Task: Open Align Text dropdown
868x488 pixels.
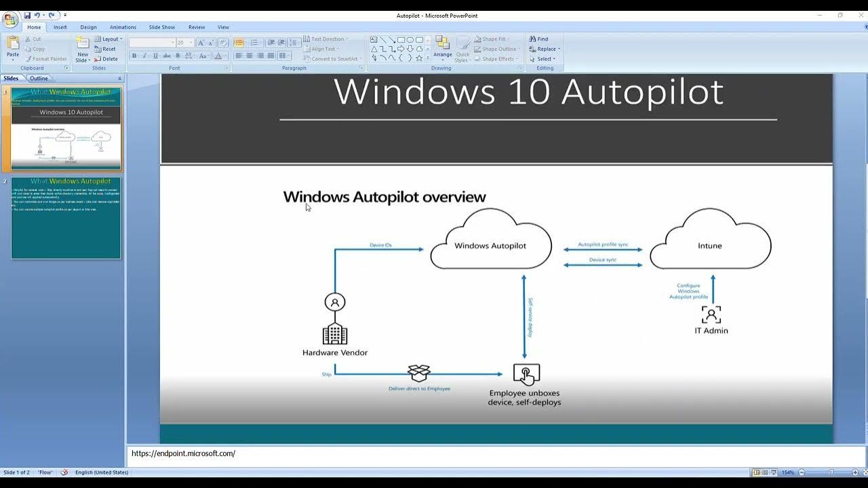Action: [321, 49]
